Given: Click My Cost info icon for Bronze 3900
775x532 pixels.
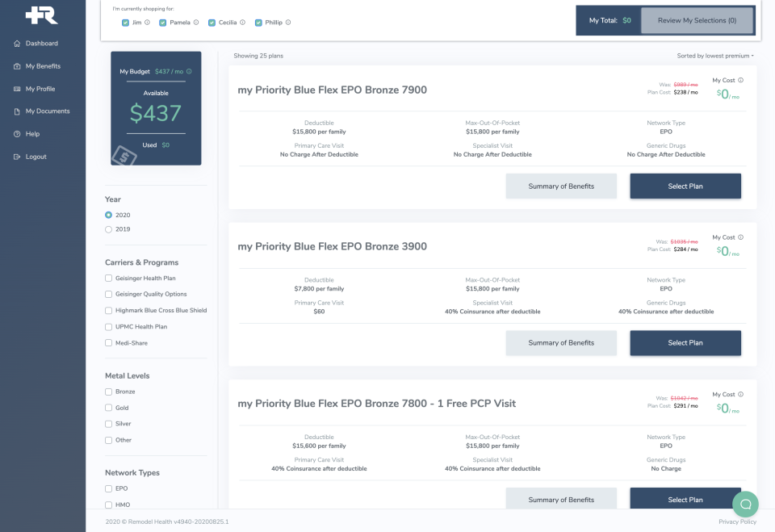Looking at the screenshot, I should [741, 237].
